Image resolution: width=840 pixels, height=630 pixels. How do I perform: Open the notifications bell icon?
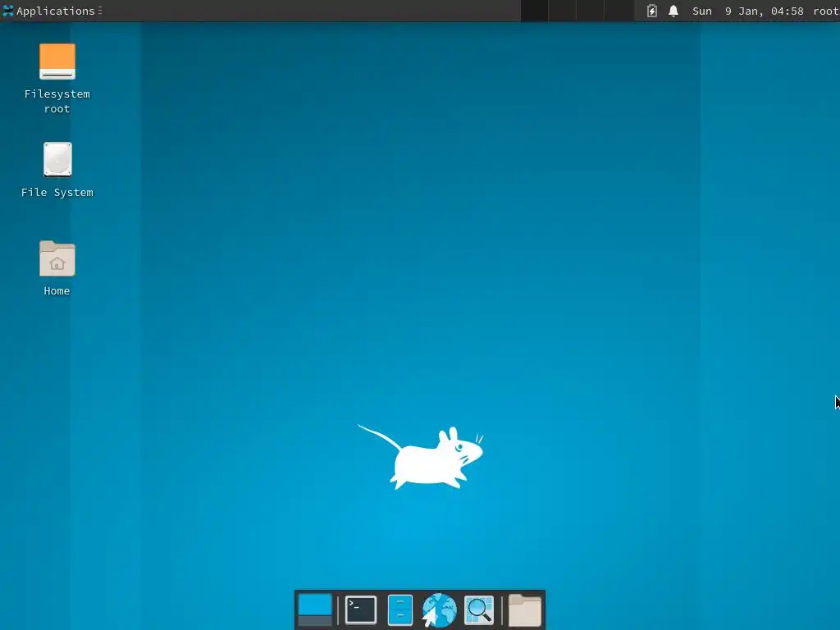click(x=673, y=11)
